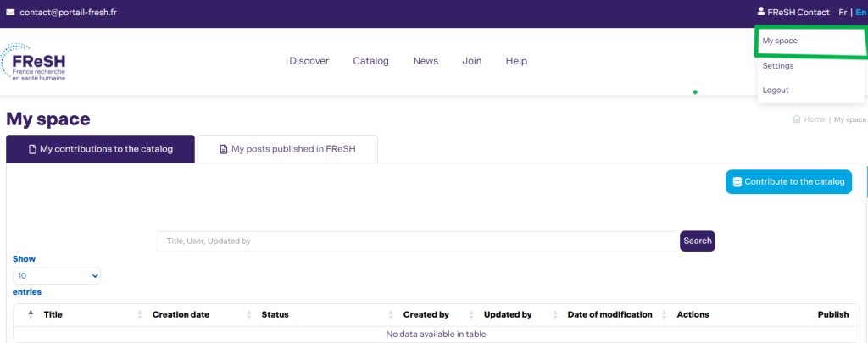The height and width of the screenshot is (343, 868).
Task: Sort by Creation date column
Action: point(181,314)
